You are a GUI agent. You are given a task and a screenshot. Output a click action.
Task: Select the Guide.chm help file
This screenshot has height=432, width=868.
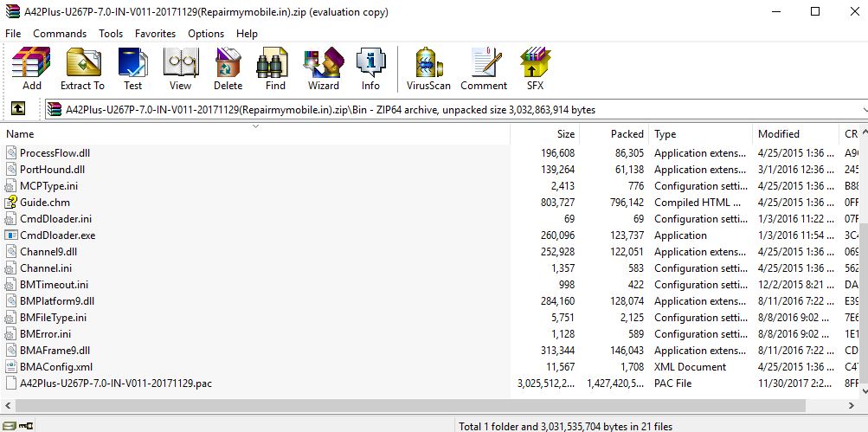pyautogui.click(x=45, y=203)
